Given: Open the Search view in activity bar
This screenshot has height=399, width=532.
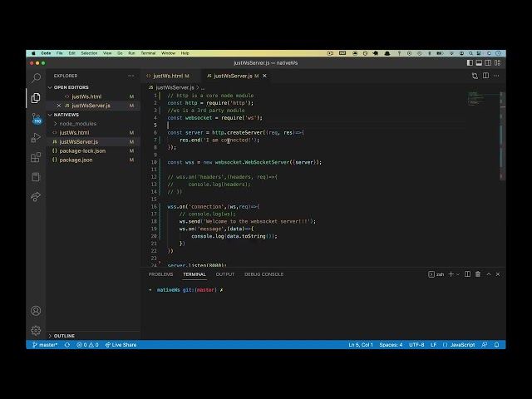Looking at the screenshot, I should [36, 78].
